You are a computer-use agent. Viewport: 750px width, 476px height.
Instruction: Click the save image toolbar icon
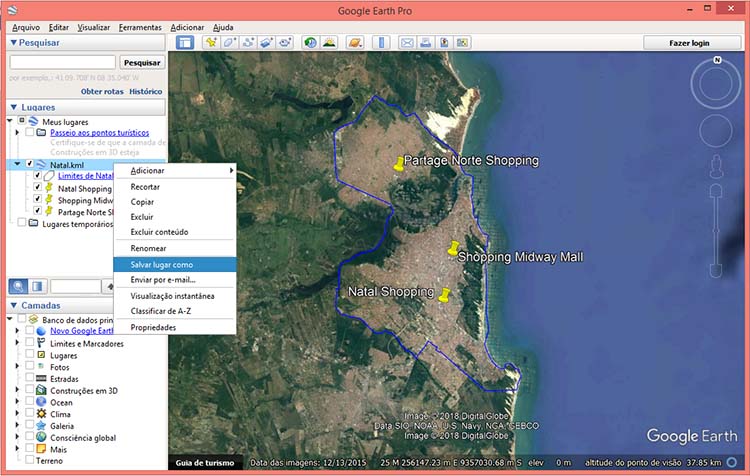coord(444,43)
